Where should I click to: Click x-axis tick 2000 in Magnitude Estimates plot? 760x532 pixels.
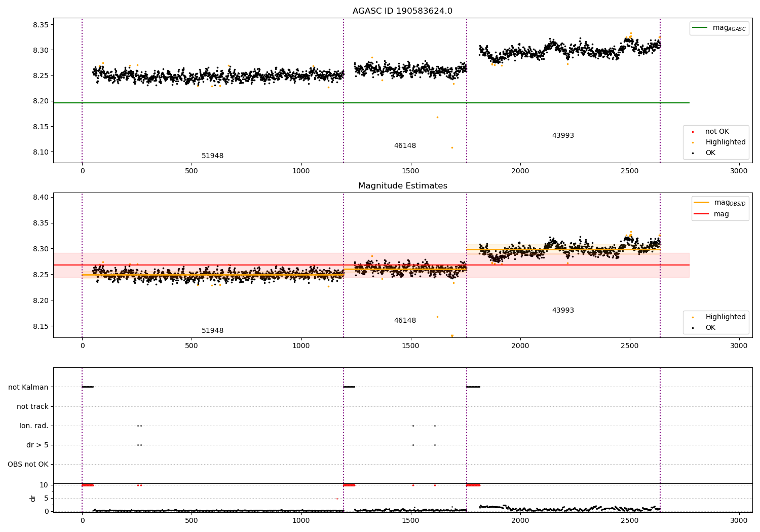click(520, 346)
